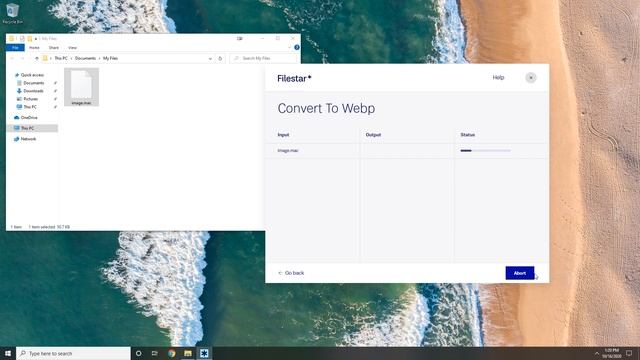This screenshot has width=640, height=360.
Task: Refresh the My Files folder
Action: click(220, 58)
